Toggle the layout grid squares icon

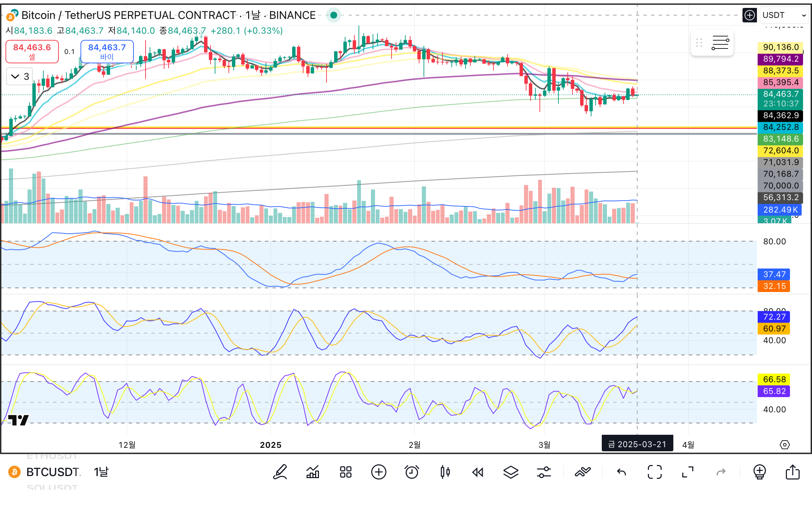pyautogui.click(x=345, y=472)
